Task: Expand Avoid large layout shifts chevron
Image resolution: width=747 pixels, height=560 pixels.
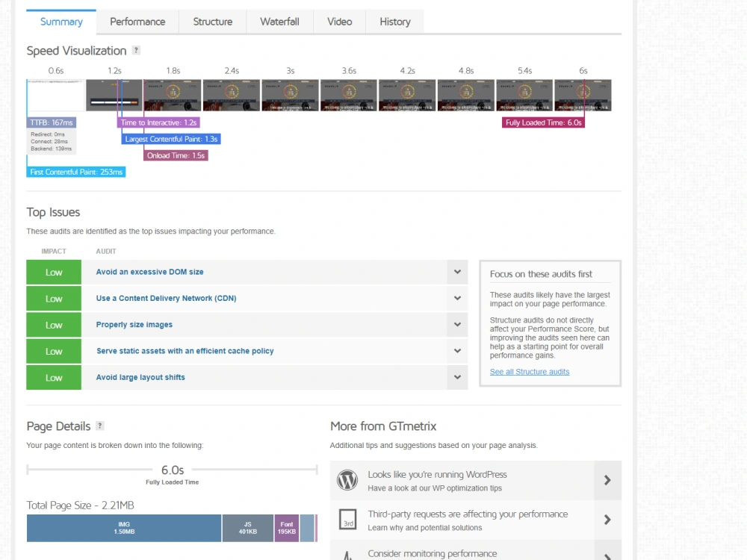Action: tap(457, 377)
